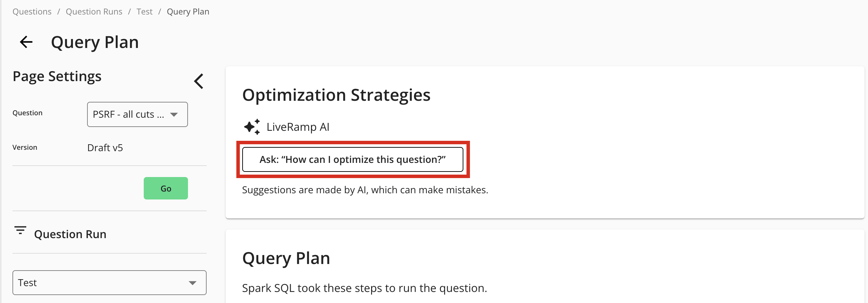This screenshot has height=303, width=868.
Task: Open the Test question run dropdown
Action: (109, 283)
